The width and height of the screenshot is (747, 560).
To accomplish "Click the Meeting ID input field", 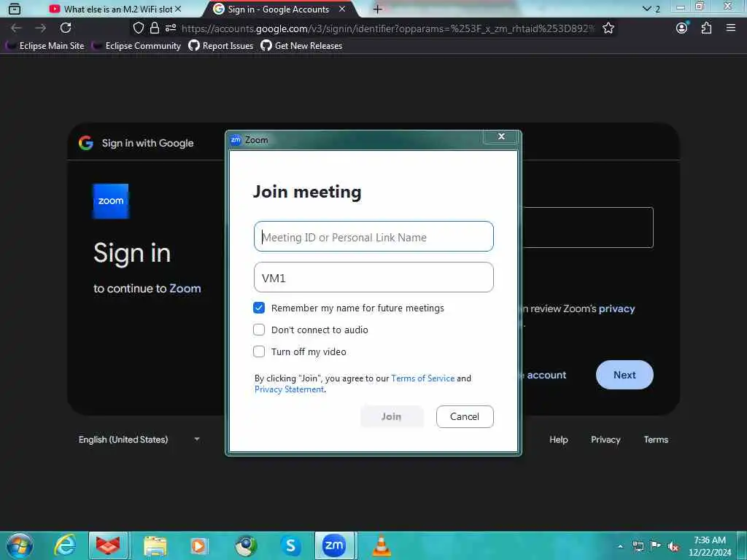I will [x=373, y=237].
